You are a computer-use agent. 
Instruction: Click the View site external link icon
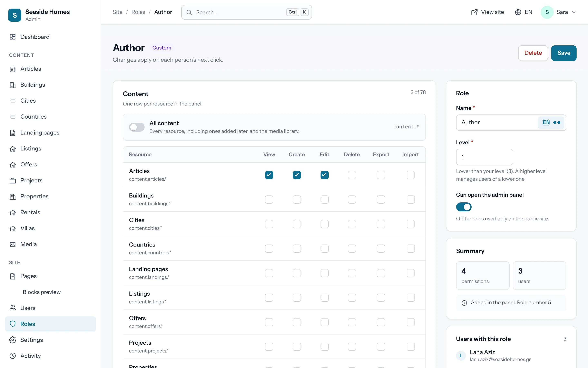(474, 12)
